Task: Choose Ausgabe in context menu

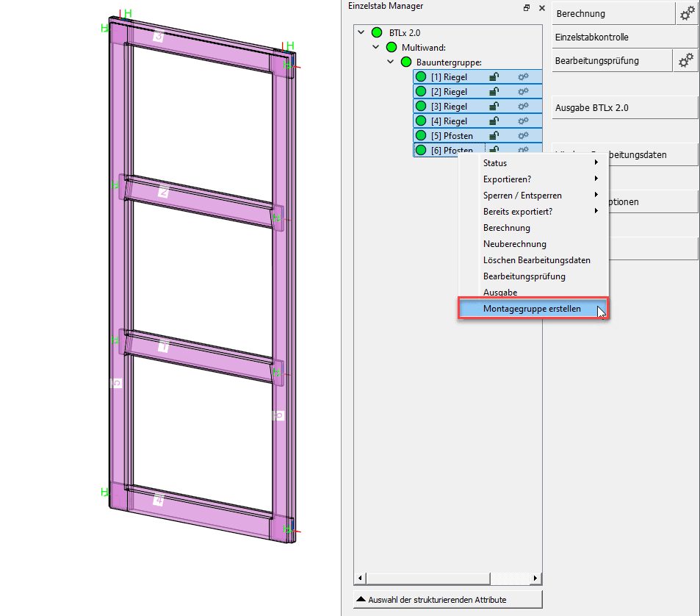Action: pos(533,292)
